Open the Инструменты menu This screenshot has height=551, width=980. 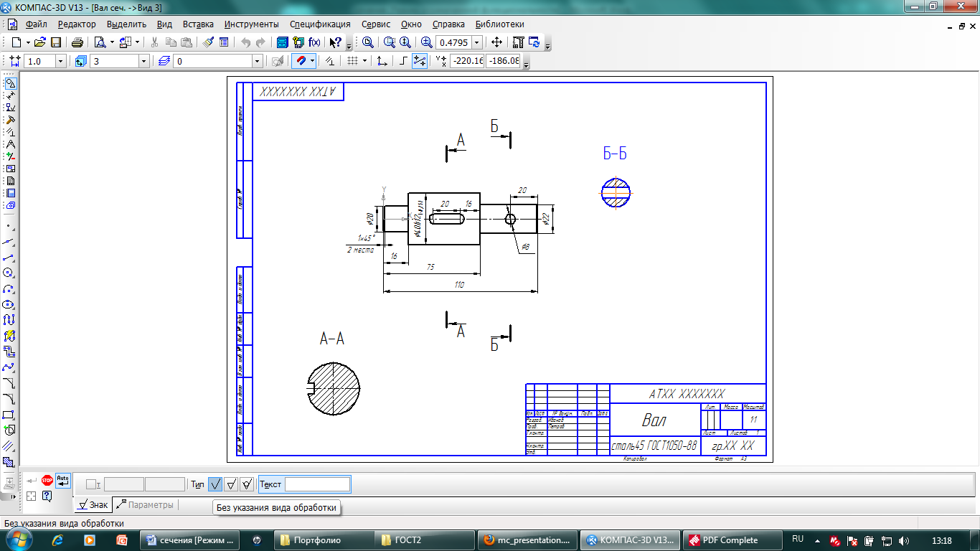tap(251, 24)
